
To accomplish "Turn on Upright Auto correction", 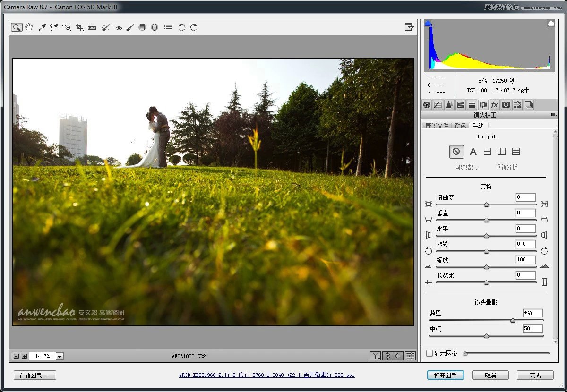I will tap(473, 152).
